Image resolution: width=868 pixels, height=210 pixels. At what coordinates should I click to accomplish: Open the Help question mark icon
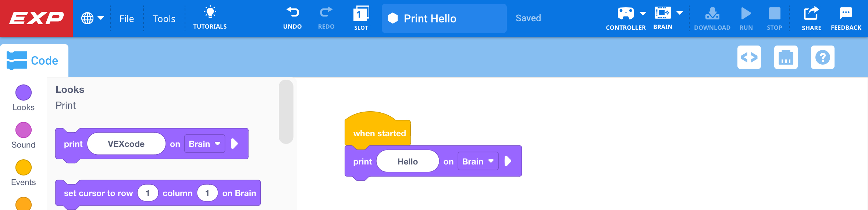822,57
